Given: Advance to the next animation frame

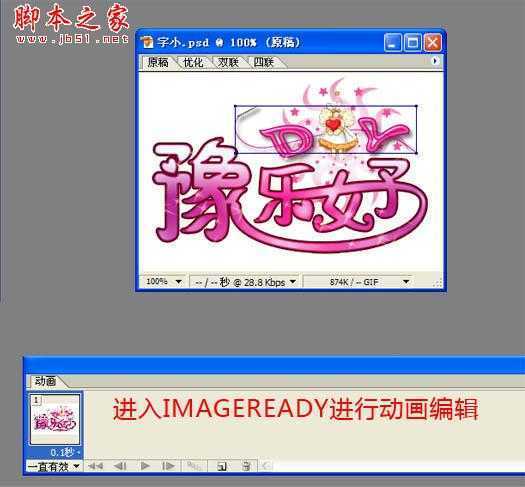Looking at the screenshot, I should 168,466.
